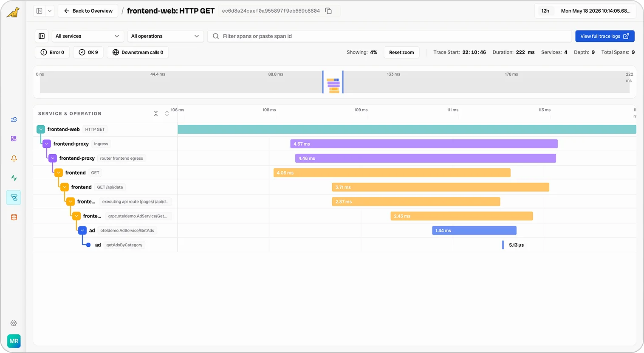Collapse the frontend-web HTTP GET span
The width and height of the screenshot is (644, 353).
pos(41,129)
